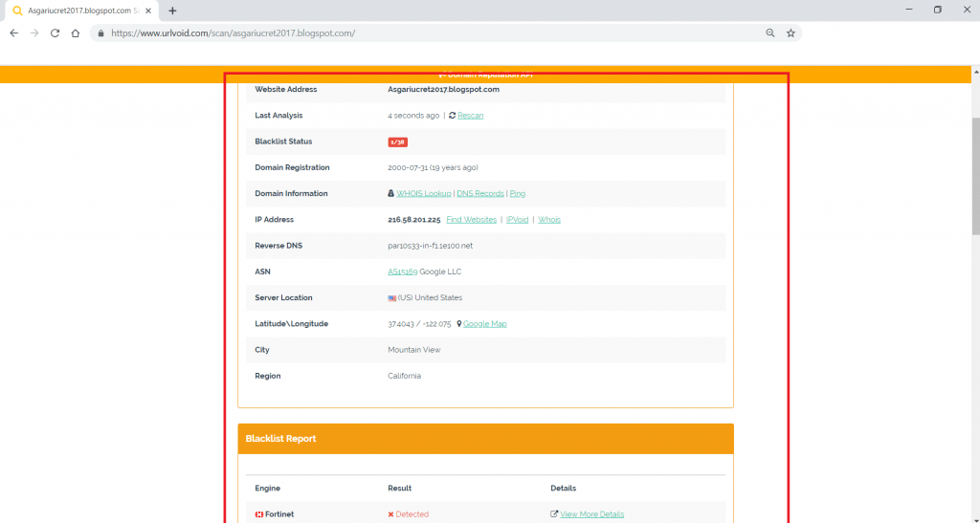980x523 pixels.
Task: Close the Asgariucret2017.blogspot.com tab
Action: click(148, 11)
